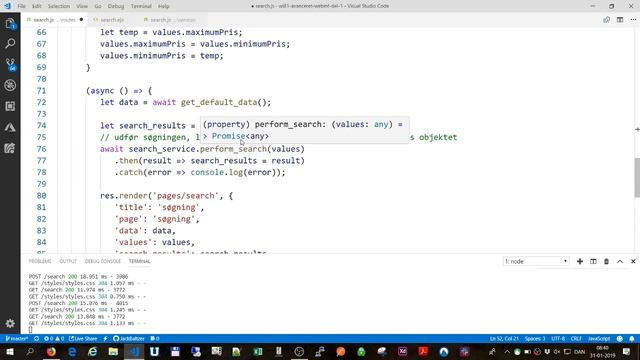The height and width of the screenshot is (360, 640).
Task: Open the Windows Start menu
Action: (9, 351)
